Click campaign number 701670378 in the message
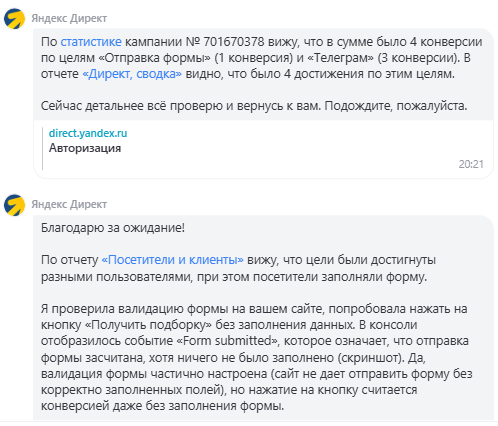The width and height of the screenshot is (498, 426). click(234, 42)
